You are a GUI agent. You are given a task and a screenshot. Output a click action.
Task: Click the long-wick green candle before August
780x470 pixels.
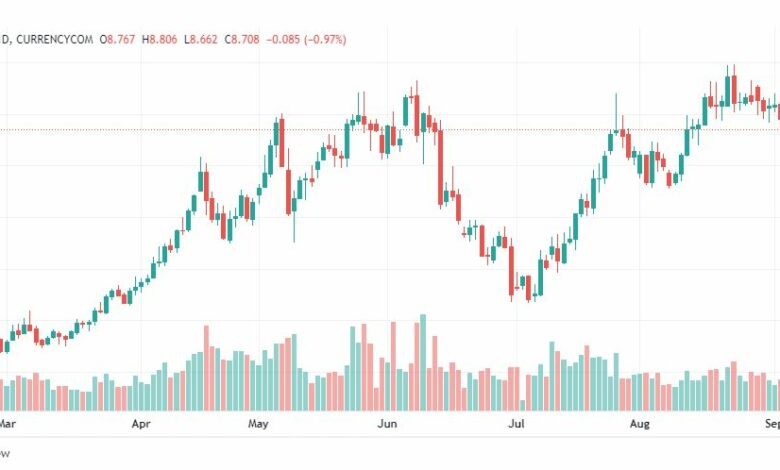click(616, 113)
